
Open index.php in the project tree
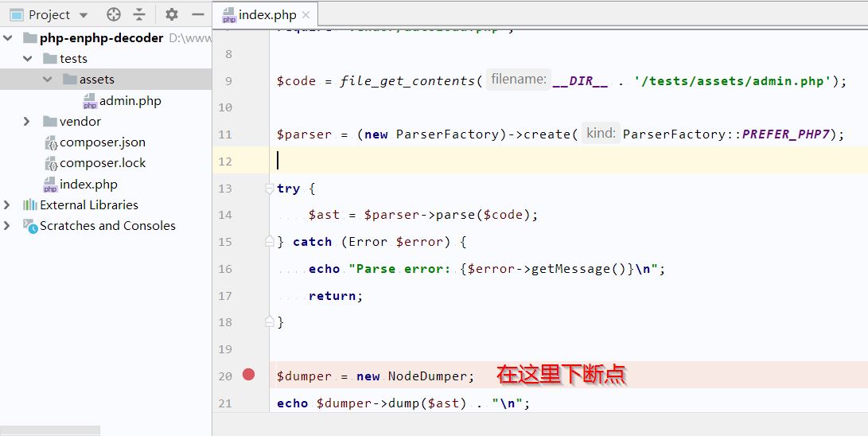[88, 185]
